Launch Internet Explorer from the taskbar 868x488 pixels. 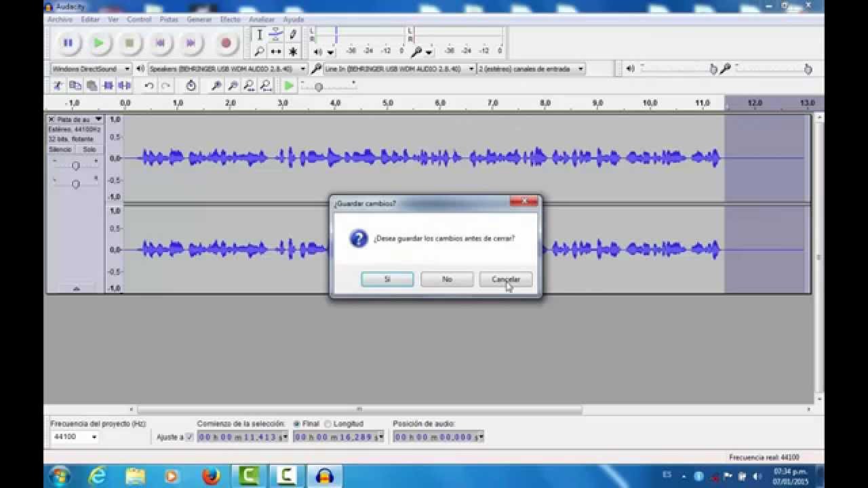click(x=98, y=476)
